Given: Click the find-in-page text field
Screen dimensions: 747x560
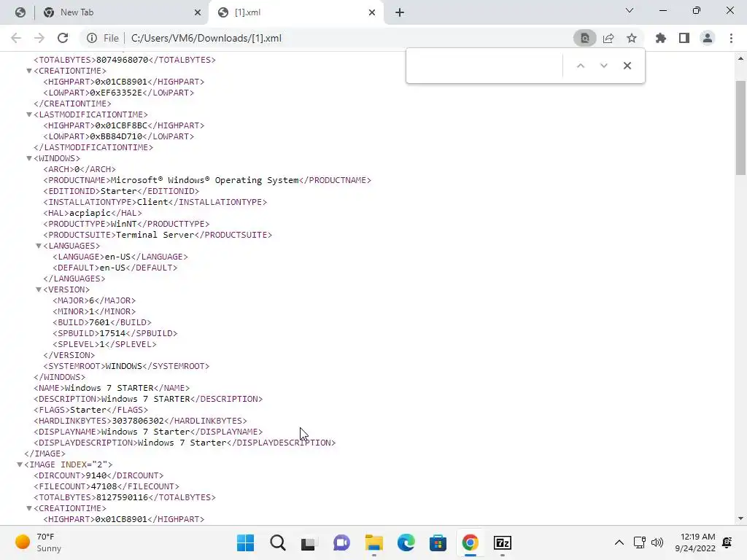Looking at the screenshot, I should (485, 66).
